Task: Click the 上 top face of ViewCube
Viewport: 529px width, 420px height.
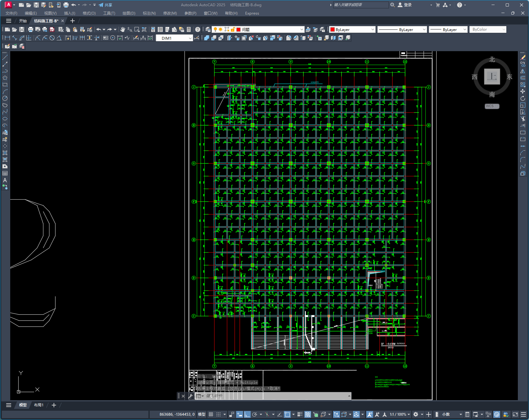Action: pos(492,77)
